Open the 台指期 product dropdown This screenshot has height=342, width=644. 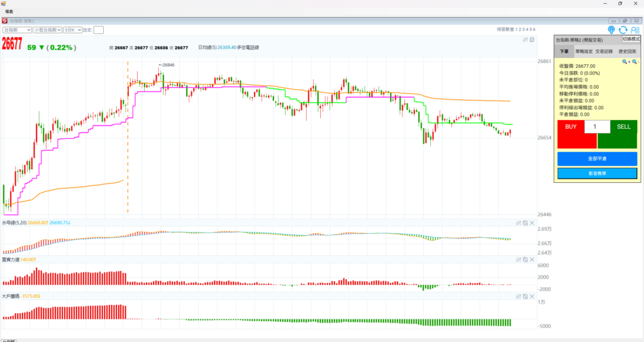(17, 30)
